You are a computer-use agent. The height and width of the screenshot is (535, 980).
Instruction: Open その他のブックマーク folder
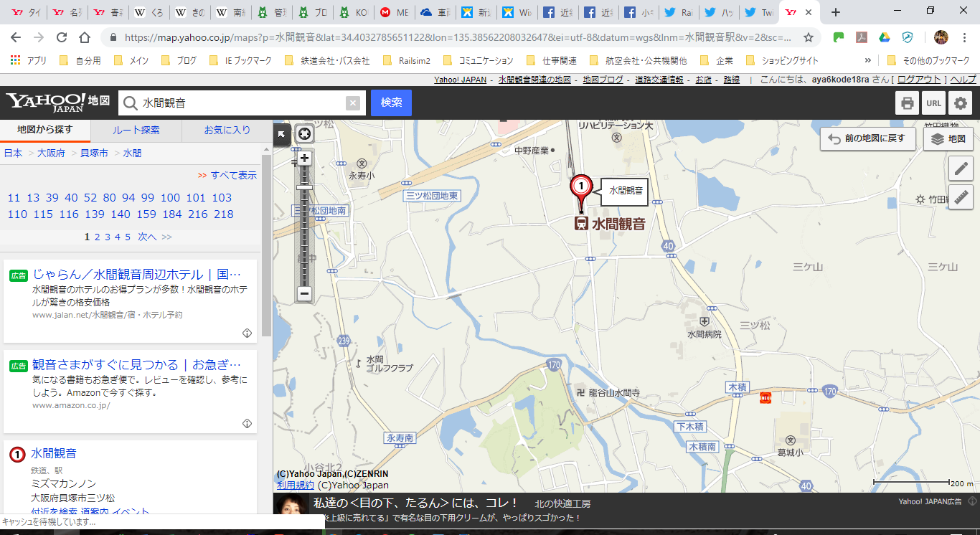click(x=928, y=61)
